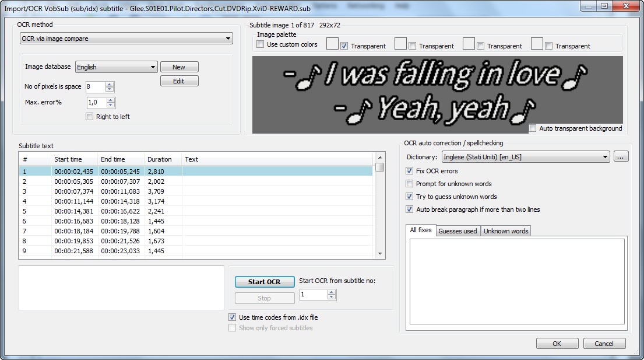
Task: Toggle Try to guess unknown words
Action: click(x=410, y=197)
